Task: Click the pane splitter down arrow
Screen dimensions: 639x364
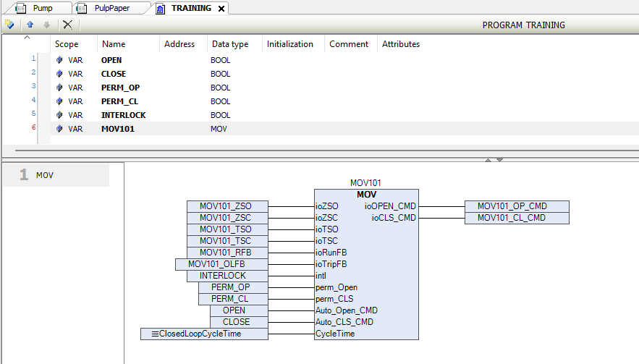Action: [x=499, y=160]
